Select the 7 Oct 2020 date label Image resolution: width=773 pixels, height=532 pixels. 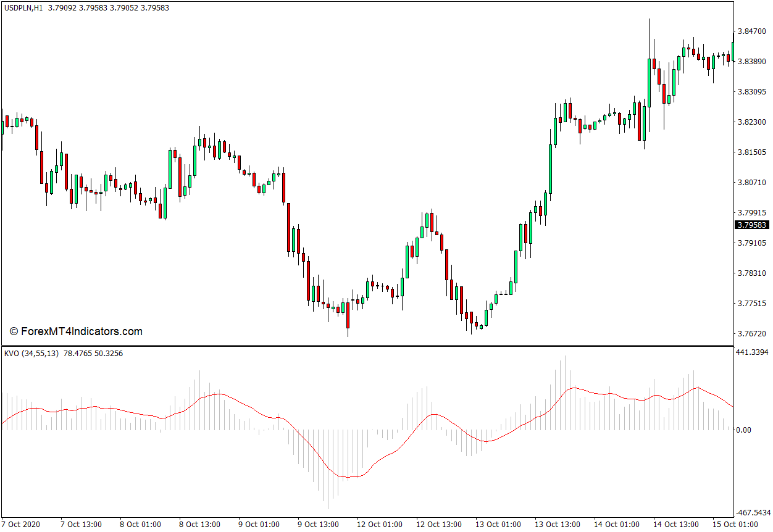[x=20, y=525]
